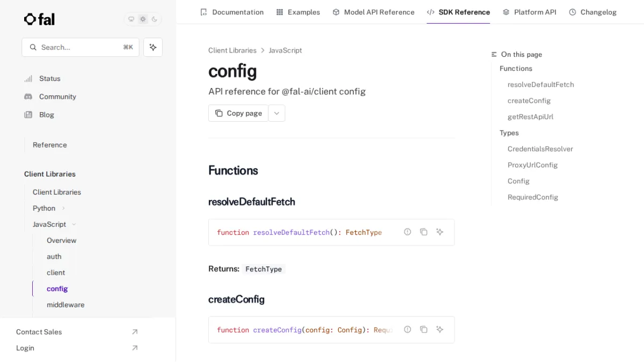The height and width of the screenshot is (362, 644).
Task: Copy createConfig code block
Action: pyautogui.click(x=423, y=329)
